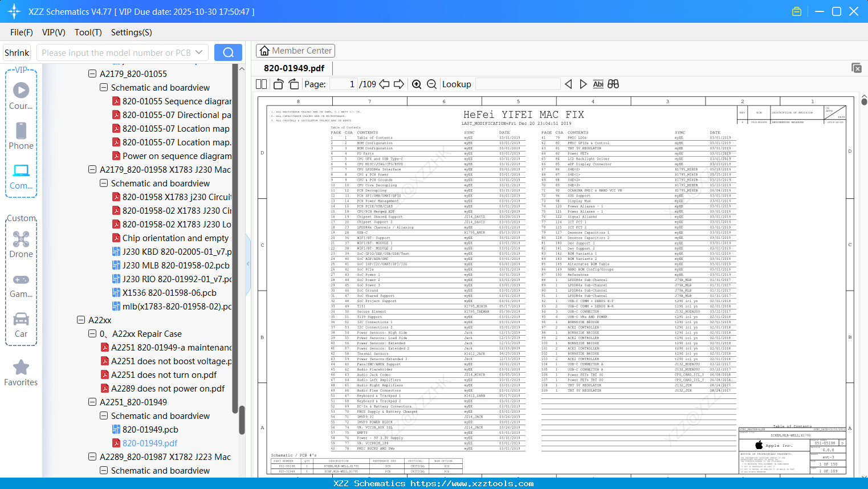Click the PDF viewer vertical scrollbar thumb
This screenshot has width=868, height=489.
coord(864,101)
